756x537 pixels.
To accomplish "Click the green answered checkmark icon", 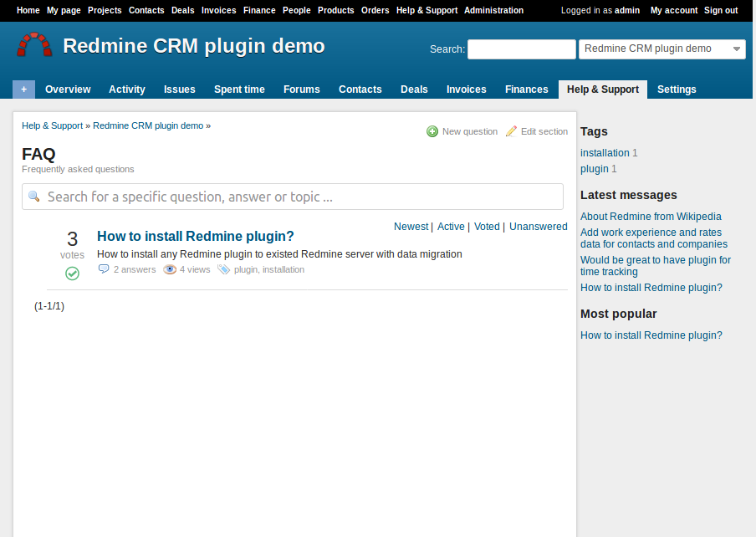I will pos(72,274).
